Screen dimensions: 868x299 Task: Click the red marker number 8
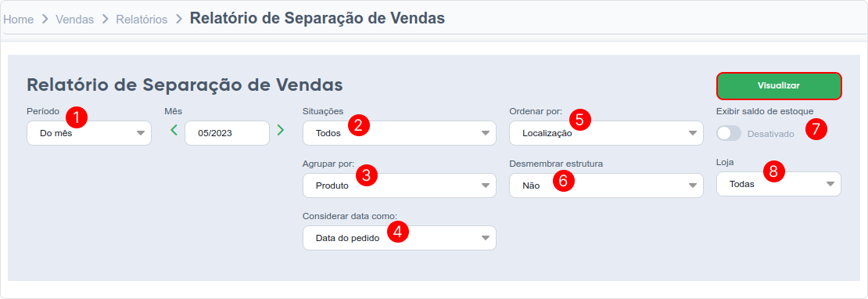(774, 171)
